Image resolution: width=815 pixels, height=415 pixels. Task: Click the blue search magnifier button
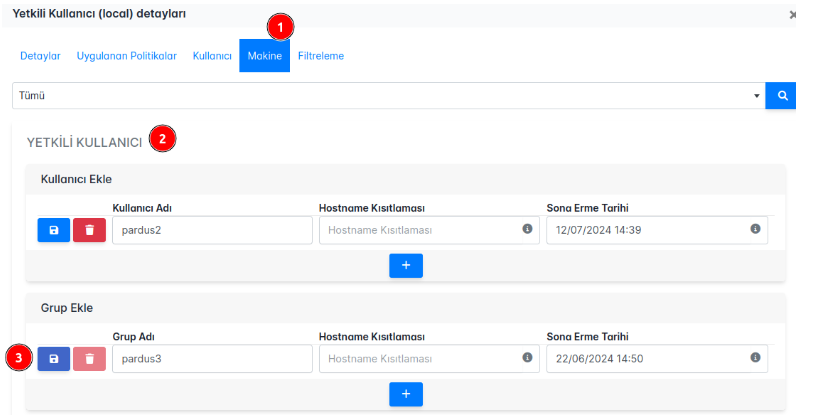pyautogui.click(x=781, y=95)
